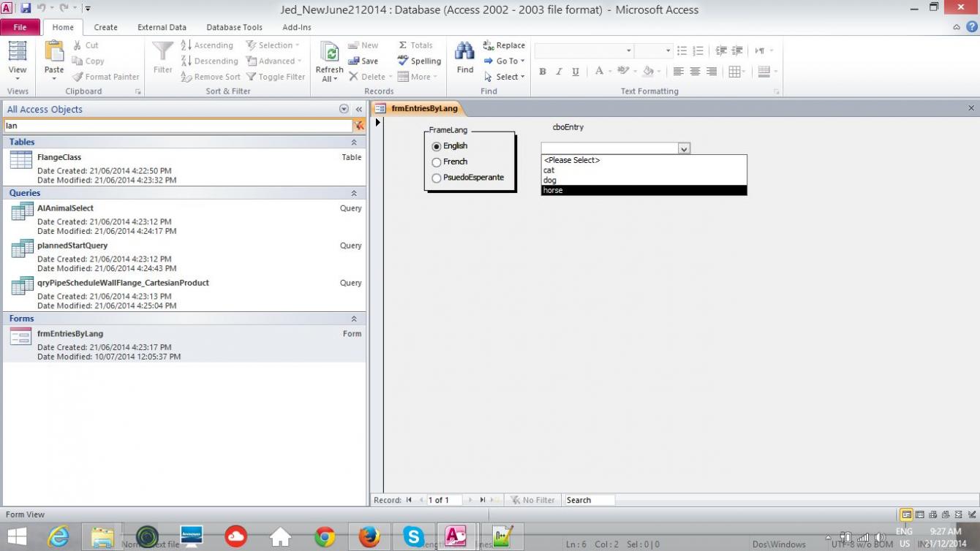Toggle align text left

tap(678, 72)
